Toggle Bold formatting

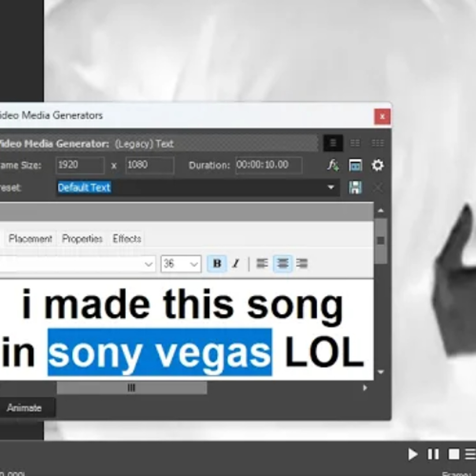[217, 264]
